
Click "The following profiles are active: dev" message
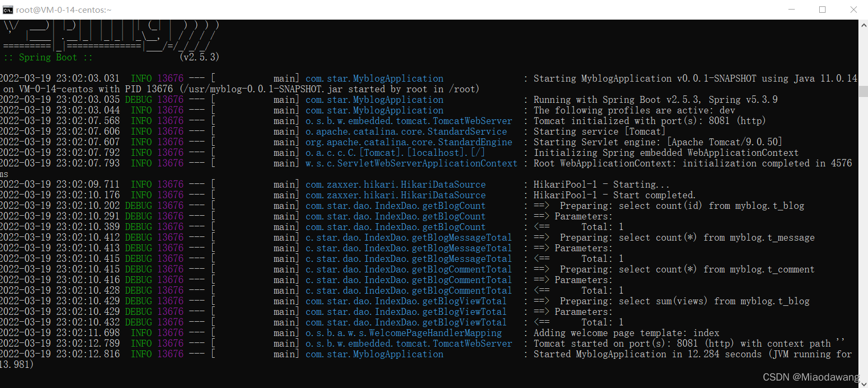pyautogui.click(x=634, y=110)
